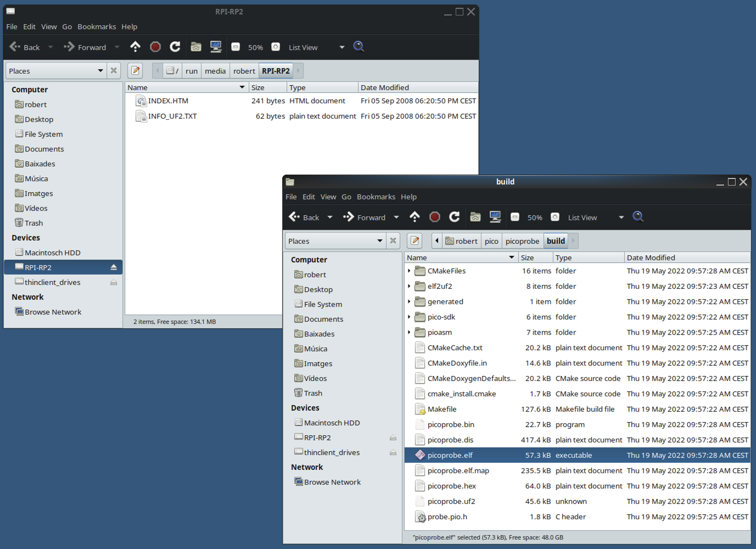Click the Computer icon in build window toolbar
This screenshot has height=549, width=756.
coord(495,217)
